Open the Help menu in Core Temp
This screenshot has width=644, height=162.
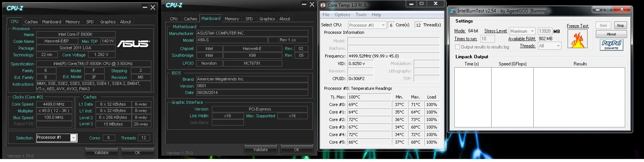click(x=376, y=15)
